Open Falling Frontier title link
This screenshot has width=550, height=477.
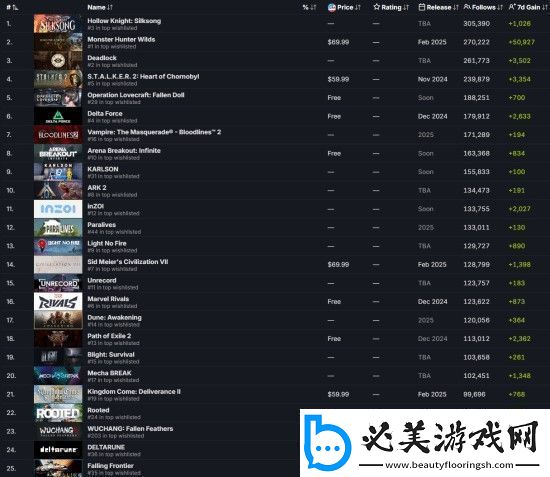click(x=110, y=466)
